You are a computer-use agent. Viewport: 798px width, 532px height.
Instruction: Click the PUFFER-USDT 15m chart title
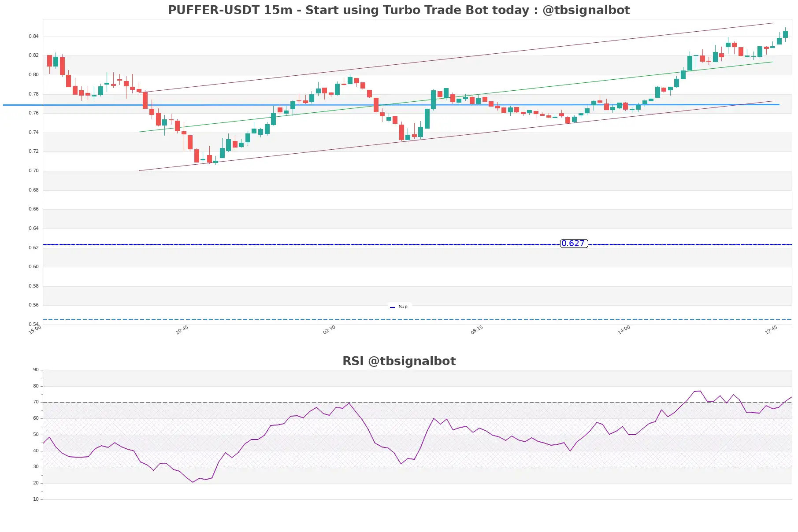pyautogui.click(x=399, y=10)
